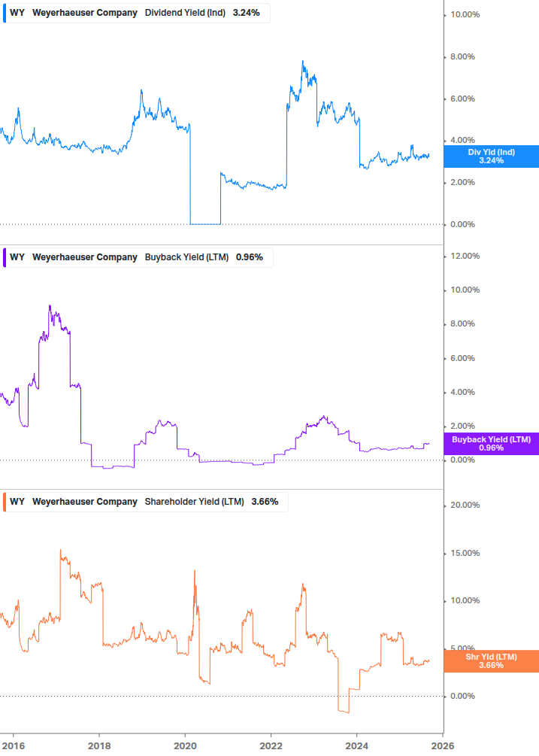Click the 2022 label on the time axis
Viewport: 539px width, 756px height.
(x=271, y=746)
